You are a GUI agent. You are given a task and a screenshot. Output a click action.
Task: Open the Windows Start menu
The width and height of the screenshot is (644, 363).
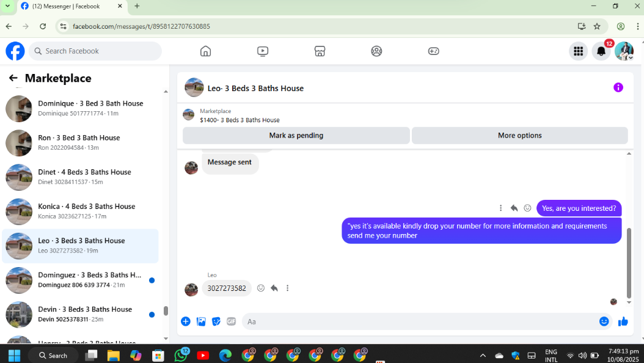click(15, 355)
